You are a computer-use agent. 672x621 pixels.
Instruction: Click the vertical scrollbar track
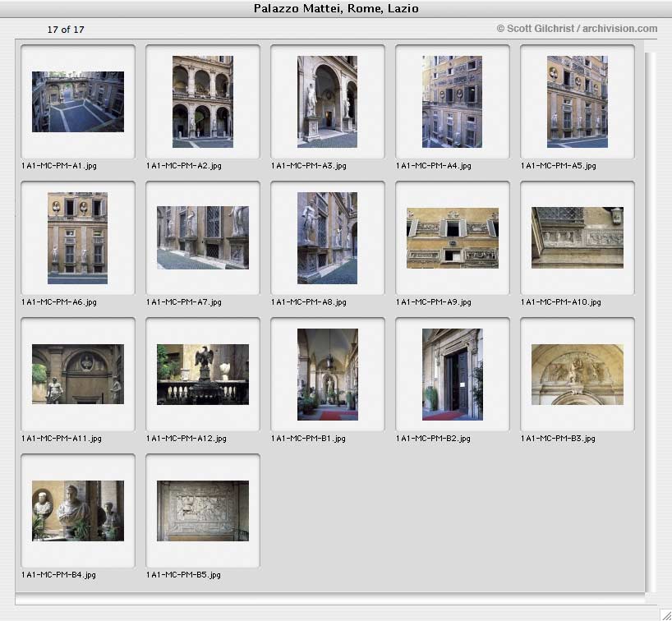click(x=650, y=321)
